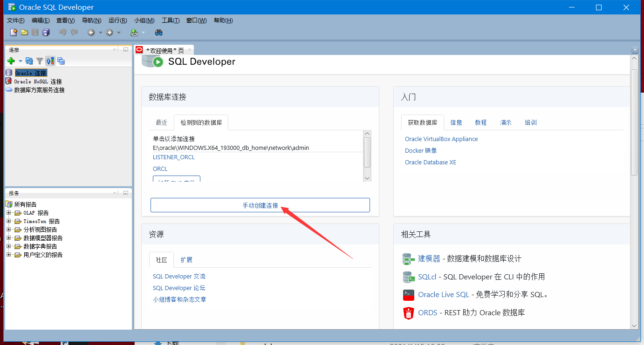
Task: Open the 编辑(E) menu
Action: (x=41, y=20)
